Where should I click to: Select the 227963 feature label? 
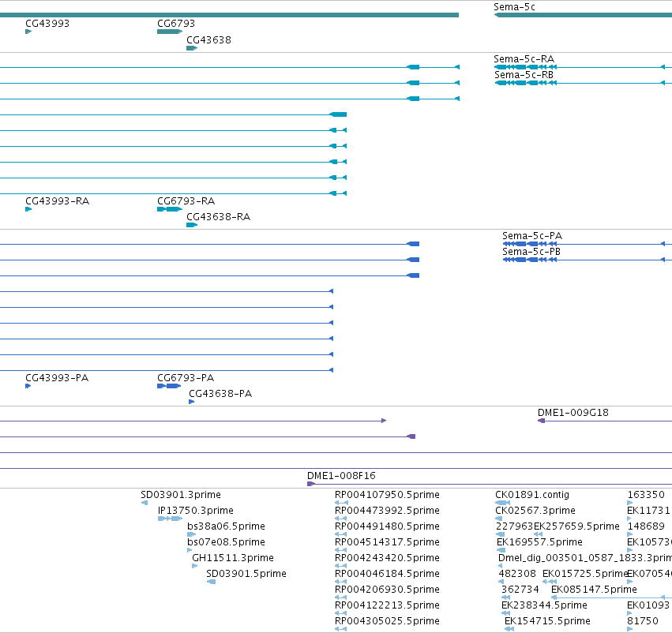(514, 526)
